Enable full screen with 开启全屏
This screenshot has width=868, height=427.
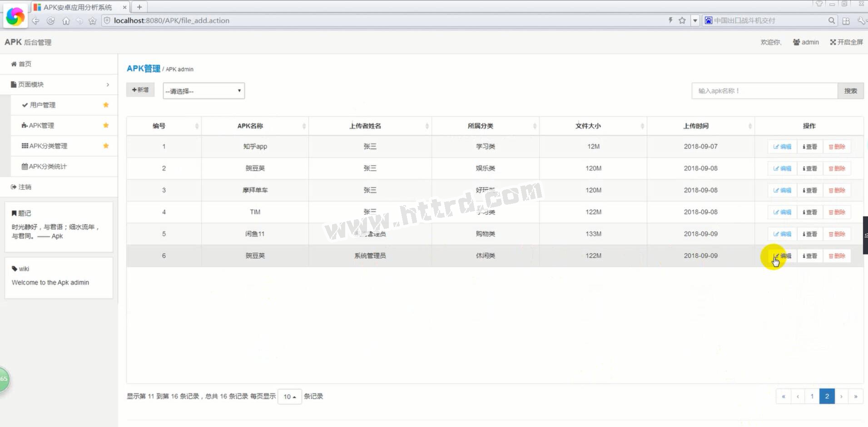point(846,42)
